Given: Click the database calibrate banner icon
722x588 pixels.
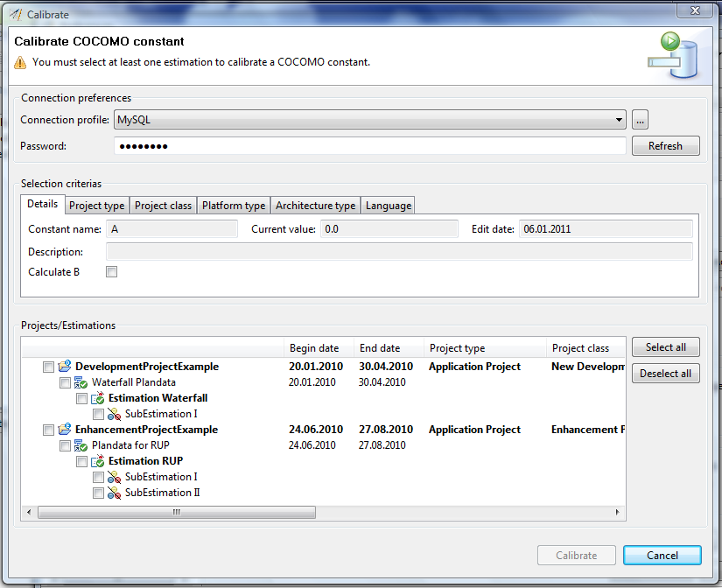Looking at the screenshot, I should point(672,55).
